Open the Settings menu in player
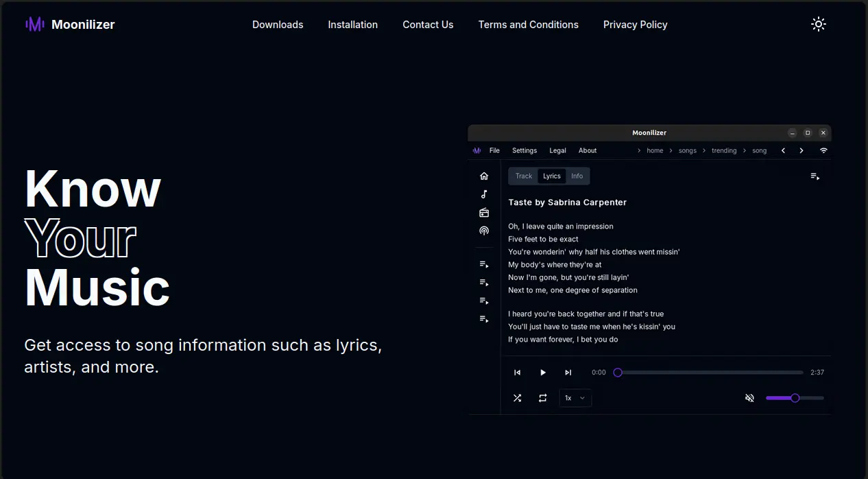 pyautogui.click(x=525, y=150)
